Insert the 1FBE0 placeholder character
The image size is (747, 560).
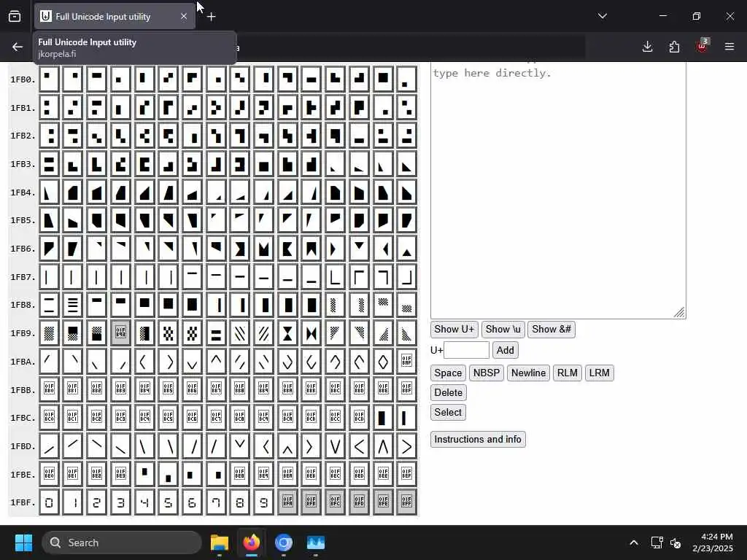coord(49,474)
